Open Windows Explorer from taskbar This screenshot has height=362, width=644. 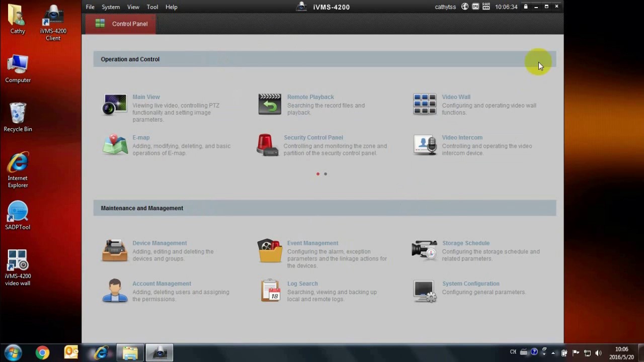click(130, 353)
